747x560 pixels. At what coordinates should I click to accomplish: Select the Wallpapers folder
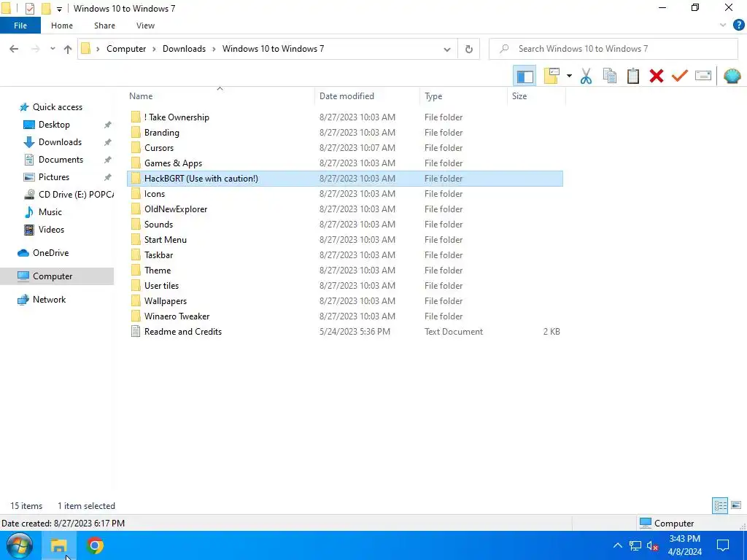(x=345, y=301)
